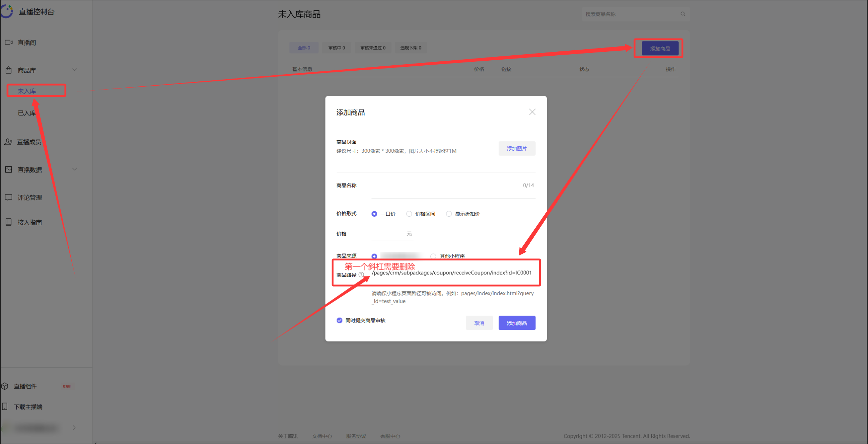Click the 下载主播端 phone icon
The height and width of the screenshot is (444, 868).
5,407
